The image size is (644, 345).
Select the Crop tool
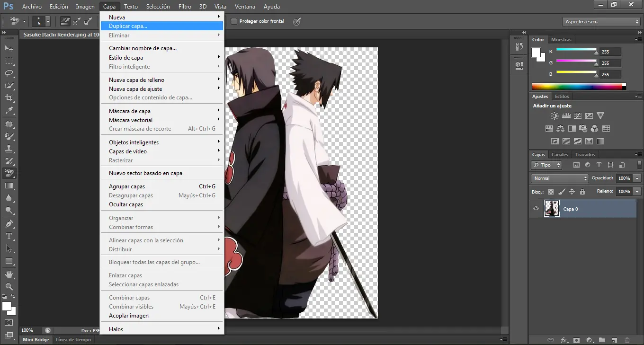9,98
